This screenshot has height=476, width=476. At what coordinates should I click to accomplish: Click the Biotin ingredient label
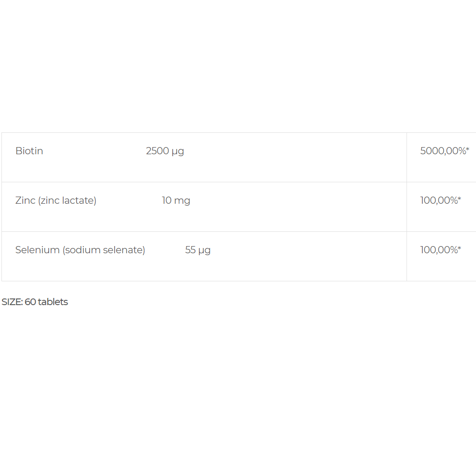tap(29, 151)
